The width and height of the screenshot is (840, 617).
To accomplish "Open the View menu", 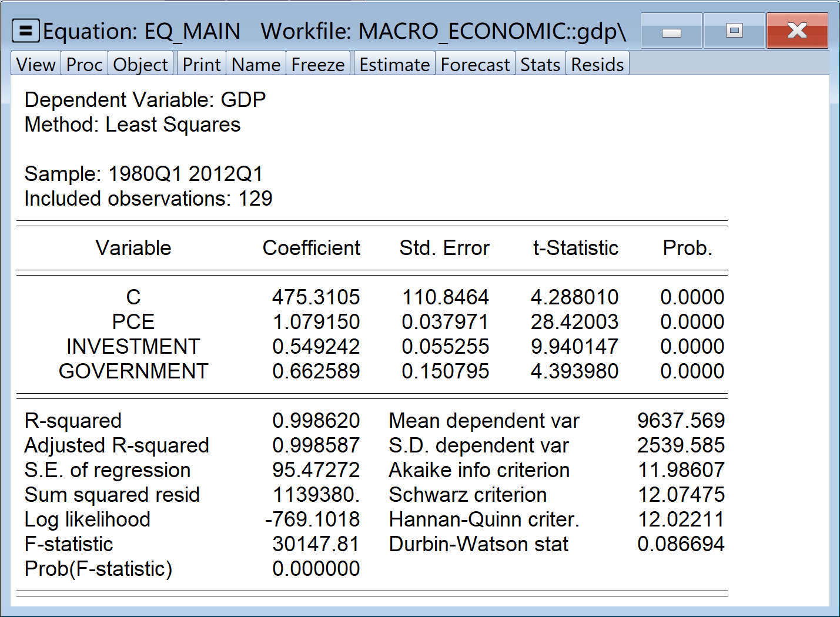I will click(36, 65).
